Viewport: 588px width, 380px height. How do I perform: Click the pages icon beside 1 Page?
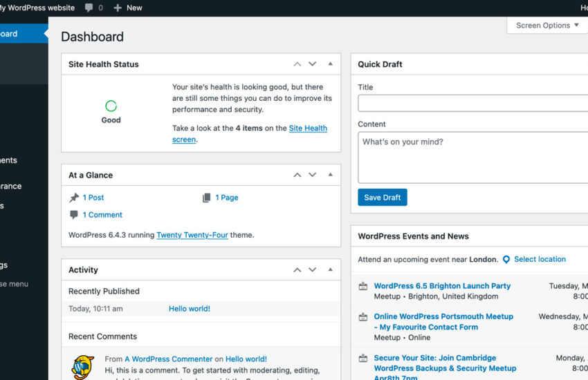206,198
